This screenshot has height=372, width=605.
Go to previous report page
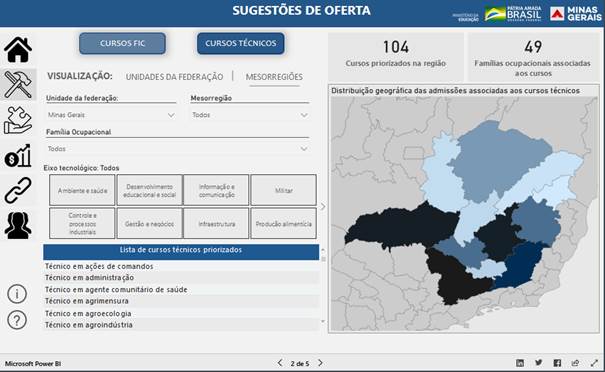280,363
